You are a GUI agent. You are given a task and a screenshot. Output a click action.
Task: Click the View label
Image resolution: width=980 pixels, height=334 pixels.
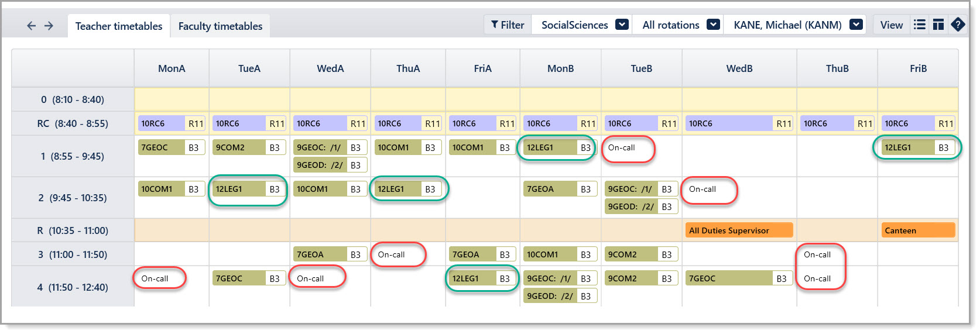pyautogui.click(x=892, y=25)
